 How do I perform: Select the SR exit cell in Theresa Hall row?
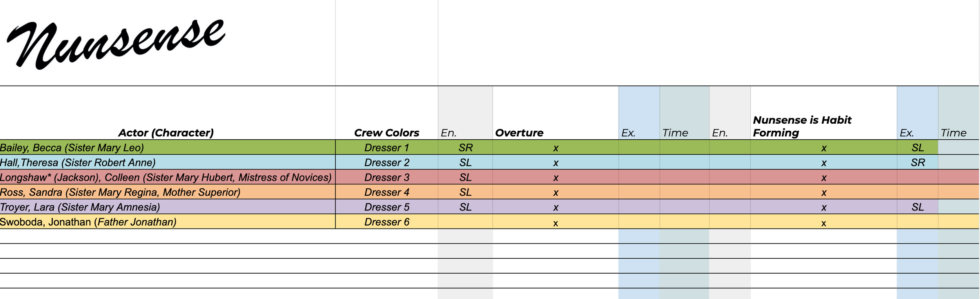(917, 162)
